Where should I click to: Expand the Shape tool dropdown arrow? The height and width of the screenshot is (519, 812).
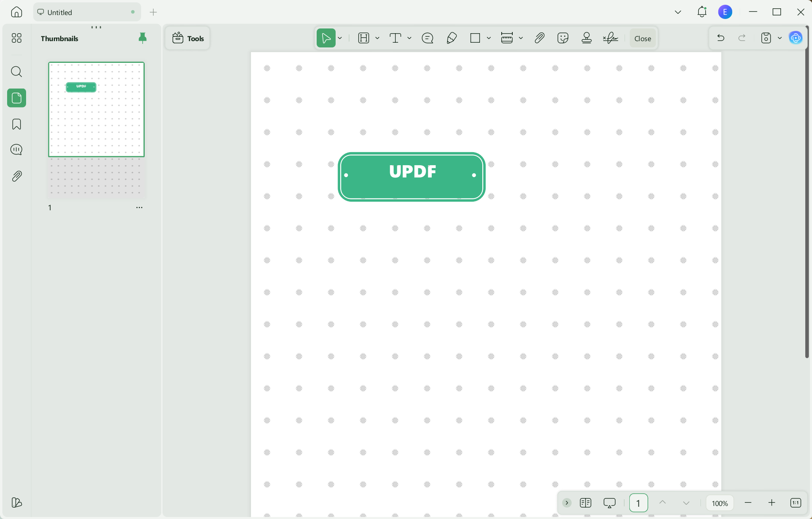[489, 38]
